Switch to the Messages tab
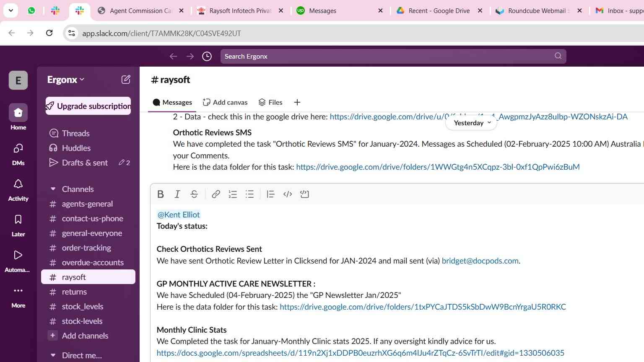The height and width of the screenshot is (362, 644). pos(172,102)
